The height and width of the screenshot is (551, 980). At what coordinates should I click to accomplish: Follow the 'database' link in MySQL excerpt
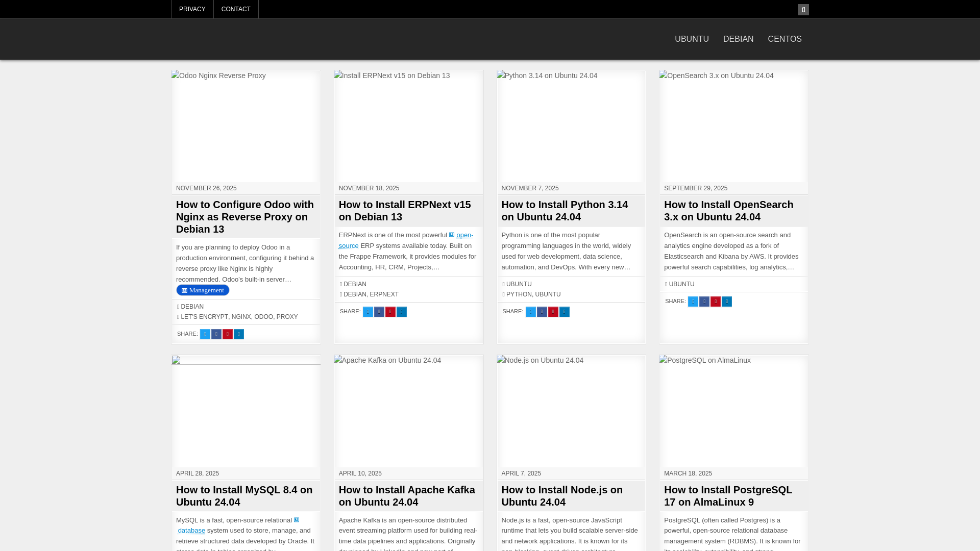pyautogui.click(x=191, y=531)
